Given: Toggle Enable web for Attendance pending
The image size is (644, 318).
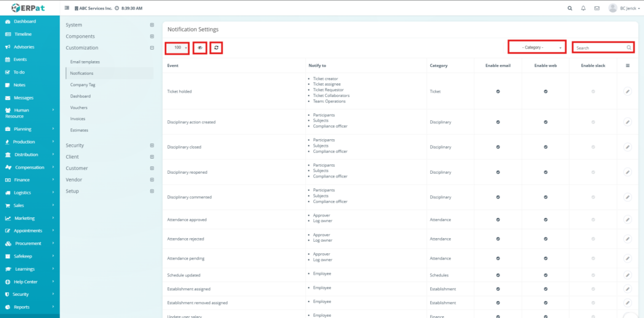Looking at the screenshot, I should (x=546, y=258).
